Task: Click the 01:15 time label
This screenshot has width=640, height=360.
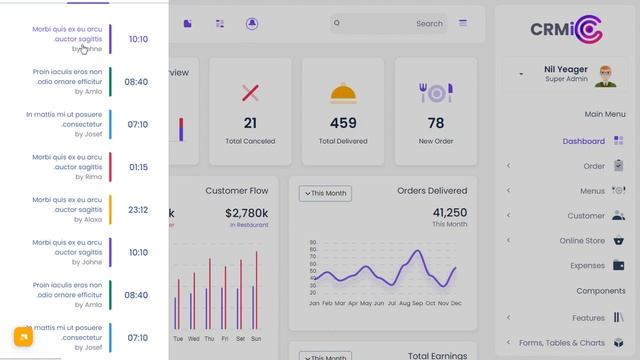Action: (x=138, y=167)
